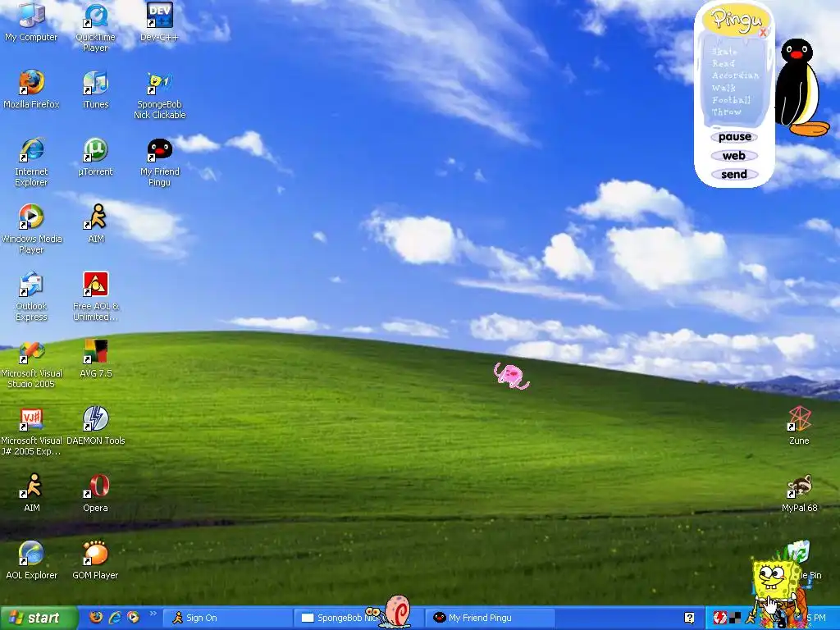Click the pause button in Pingu panel
Viewport: 840px width, 630px height.
(x=734, y=137)
